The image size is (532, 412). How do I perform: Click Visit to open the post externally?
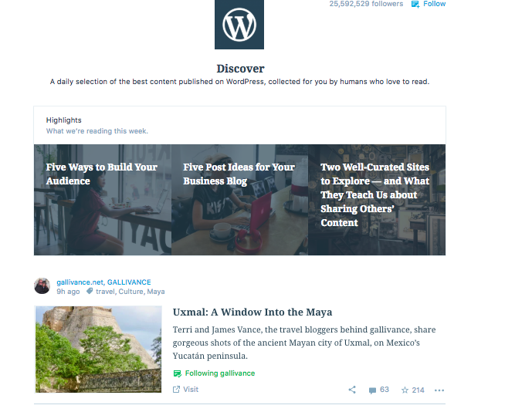pos(186,390)
